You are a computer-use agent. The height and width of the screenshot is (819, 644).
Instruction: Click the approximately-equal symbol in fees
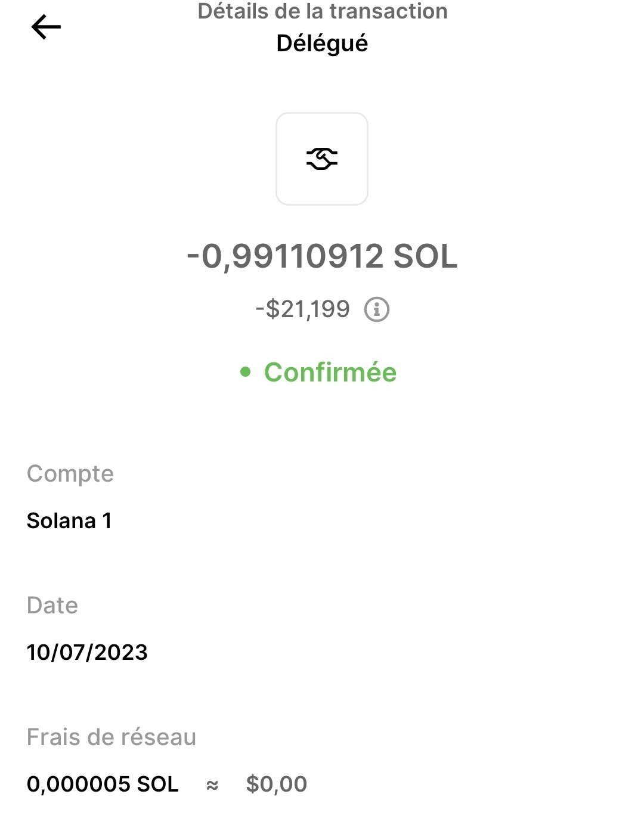(212, 786)
